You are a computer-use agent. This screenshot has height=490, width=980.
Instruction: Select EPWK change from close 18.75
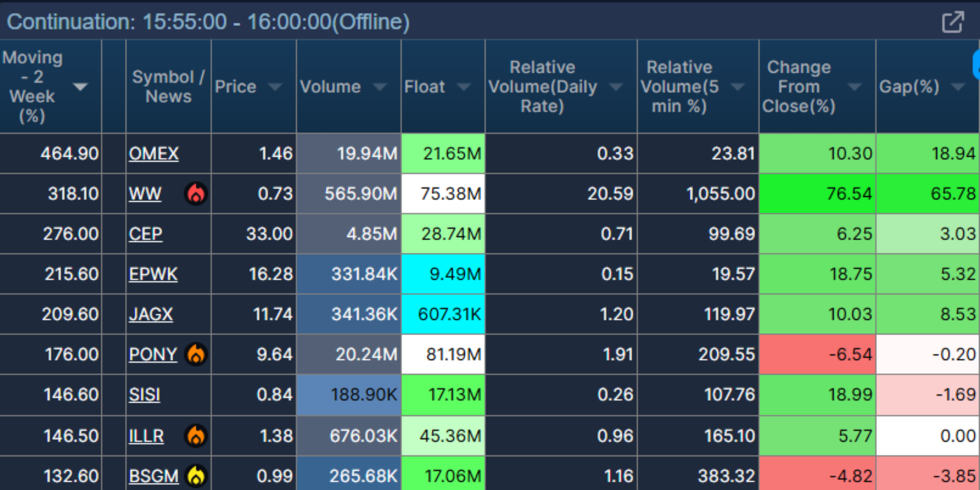[x=818, y=274]
